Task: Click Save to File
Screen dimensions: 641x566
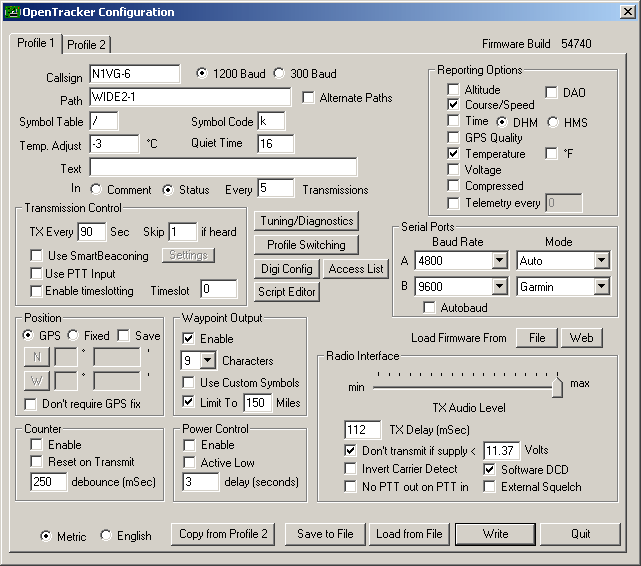Action: (x=325, y=534)
